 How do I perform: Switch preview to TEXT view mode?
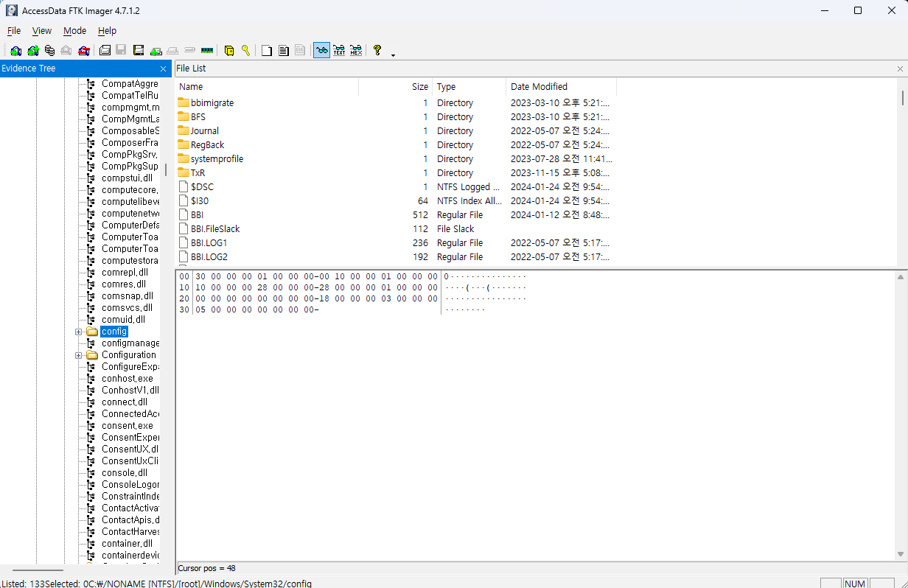click(339, 50)
